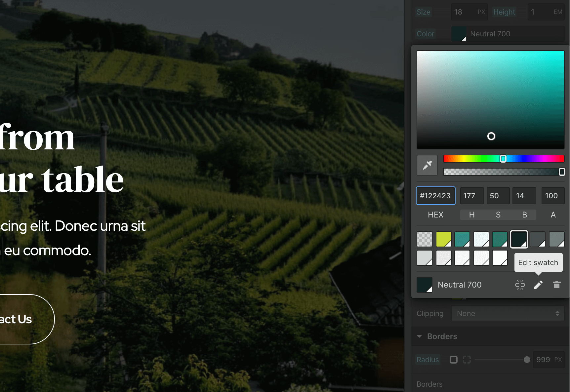Click the 'Neutral 700' swatch name in the picker
The width and height of the screenshot is (570, 392).
tap(460, 285)
